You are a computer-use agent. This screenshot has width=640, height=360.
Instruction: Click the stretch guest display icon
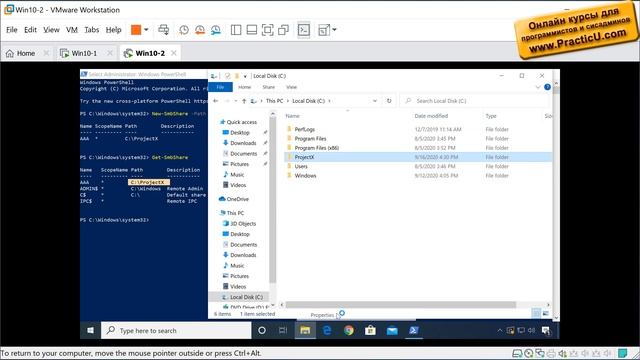pos(324,30)
